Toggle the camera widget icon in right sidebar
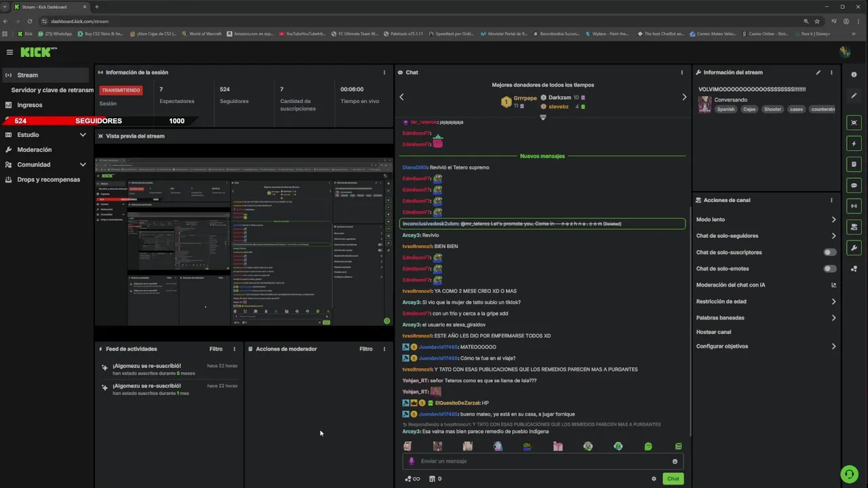Screen dimensions: 868x488 tap(854, 227)
